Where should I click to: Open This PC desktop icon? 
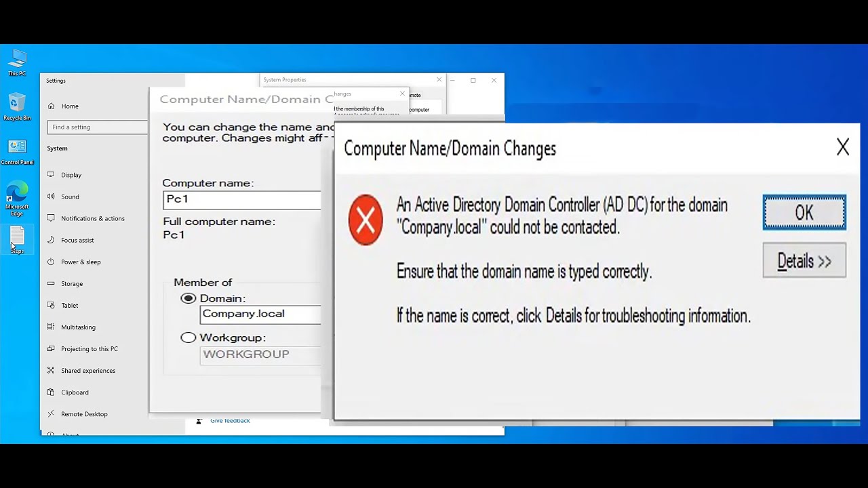pyautogui.click(x=17, y=62)
